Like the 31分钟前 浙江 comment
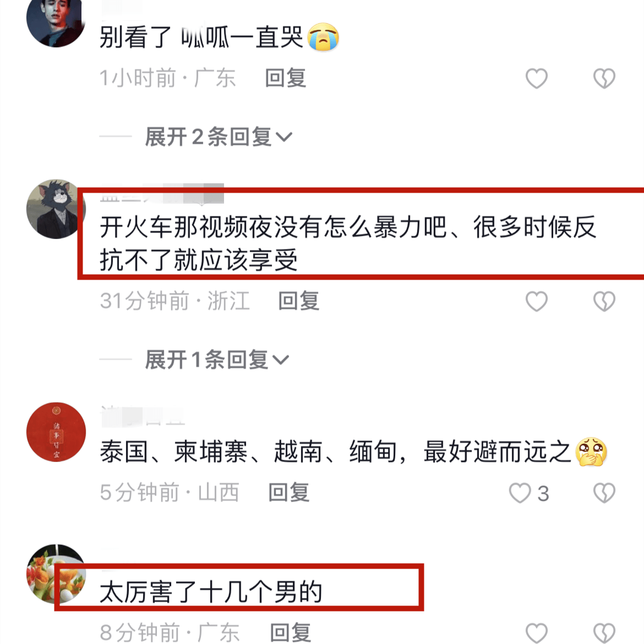 537,301
